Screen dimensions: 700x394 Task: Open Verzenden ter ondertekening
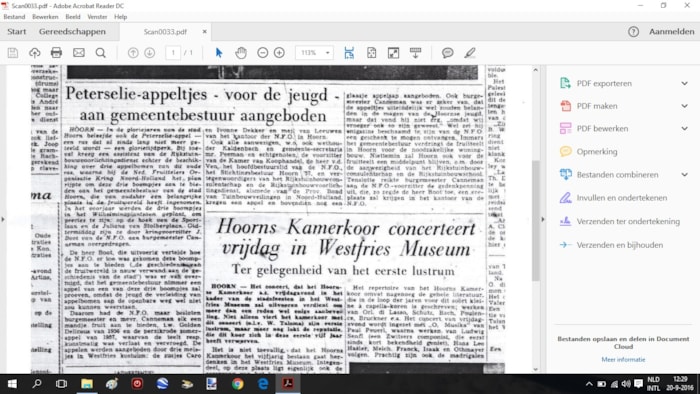tap(628, 221)
